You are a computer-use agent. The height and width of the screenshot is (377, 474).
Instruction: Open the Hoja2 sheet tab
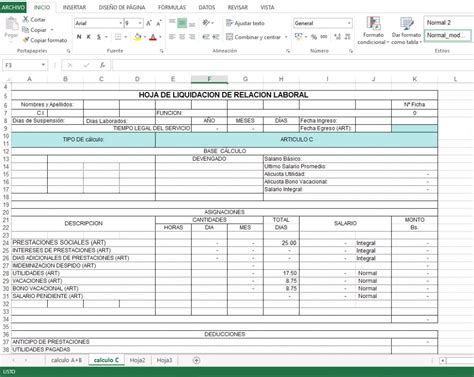[x=137, y=360]
